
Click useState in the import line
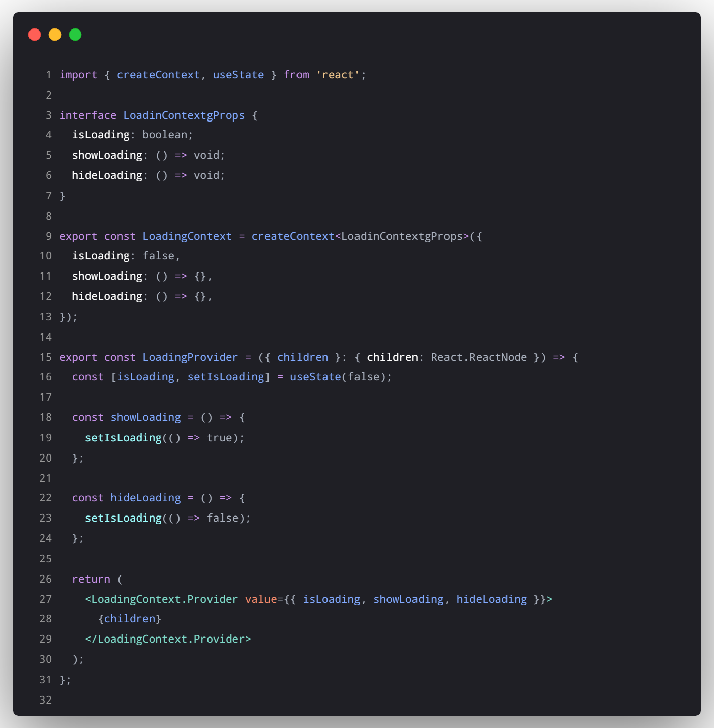click(x=239, y=75)
